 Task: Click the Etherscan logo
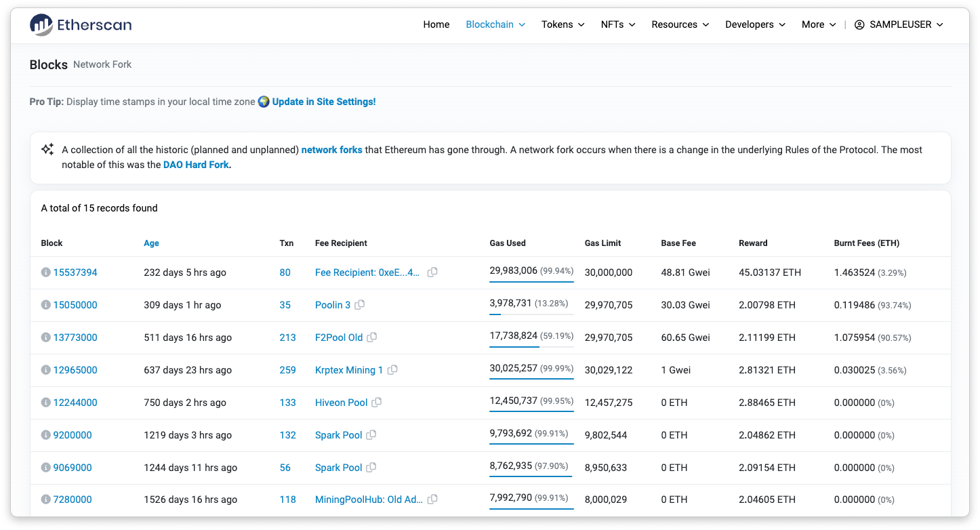pos(81,25)
